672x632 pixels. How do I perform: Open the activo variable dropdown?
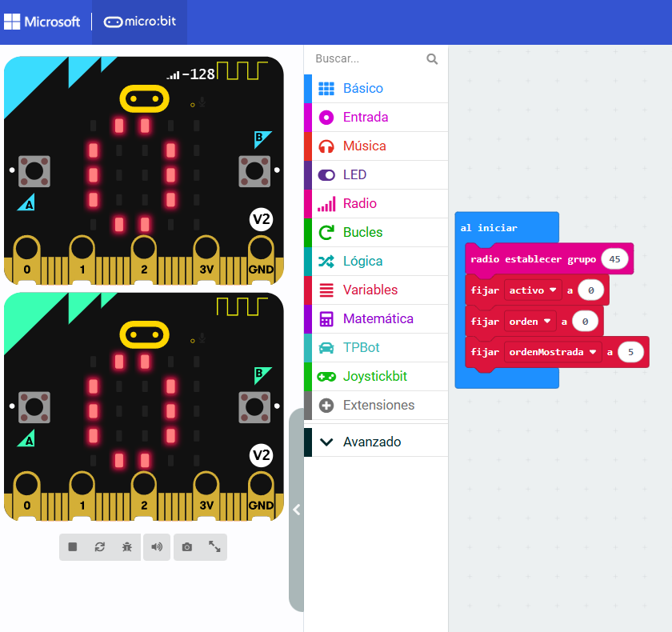tap(532, 290)
